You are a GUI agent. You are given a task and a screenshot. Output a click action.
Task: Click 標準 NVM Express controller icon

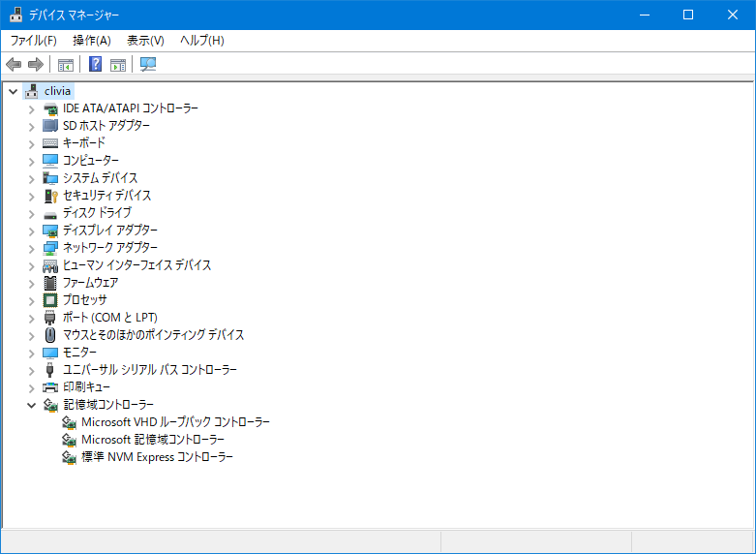click(x=69, y=457)
